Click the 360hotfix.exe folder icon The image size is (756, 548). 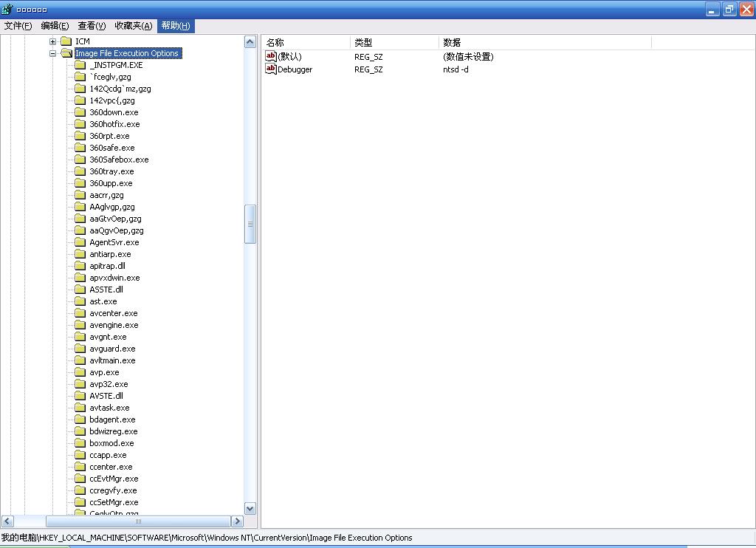click(80, 125)
